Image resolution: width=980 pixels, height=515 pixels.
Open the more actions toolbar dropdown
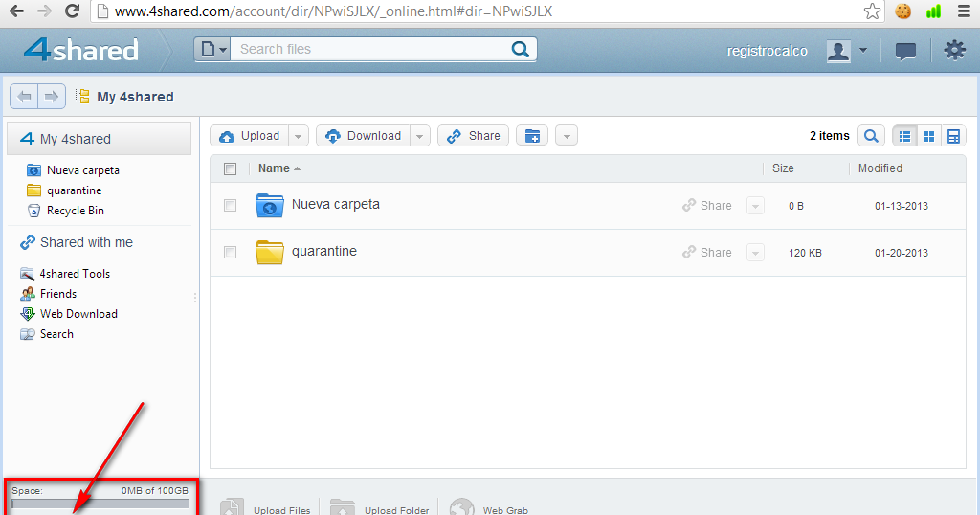[567, 136]
